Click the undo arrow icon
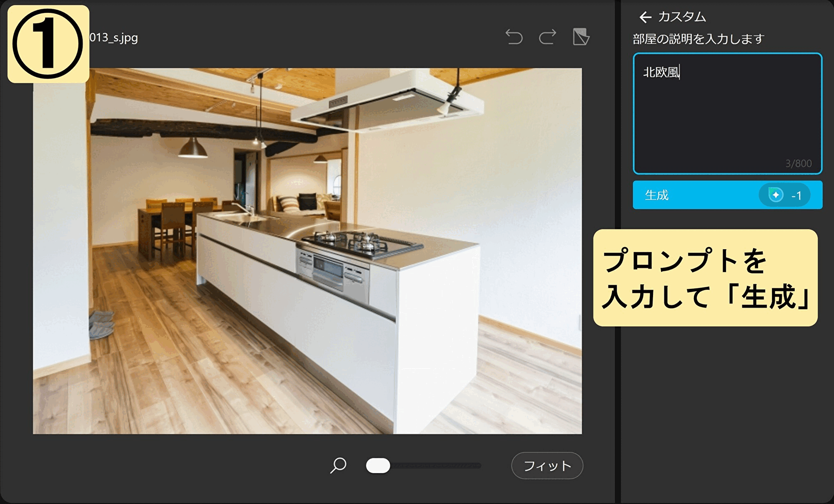This screenshot has width=834, height=504. 514,37
